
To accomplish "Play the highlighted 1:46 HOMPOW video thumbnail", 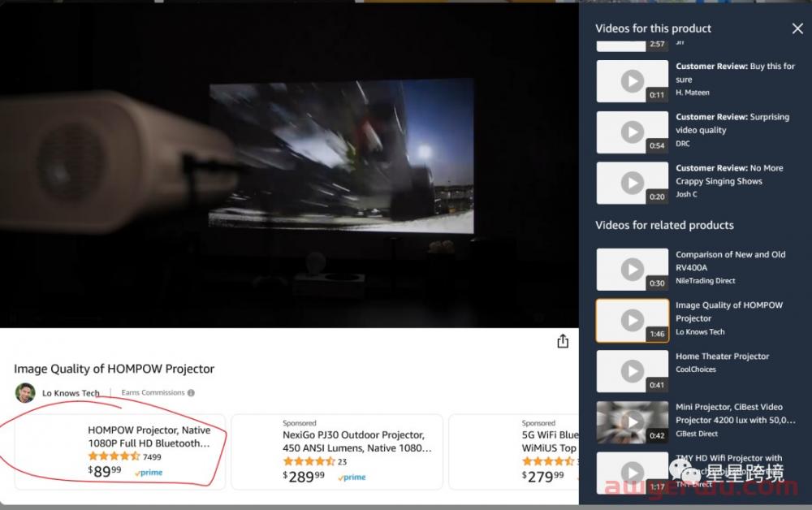I will click(633, 321).
